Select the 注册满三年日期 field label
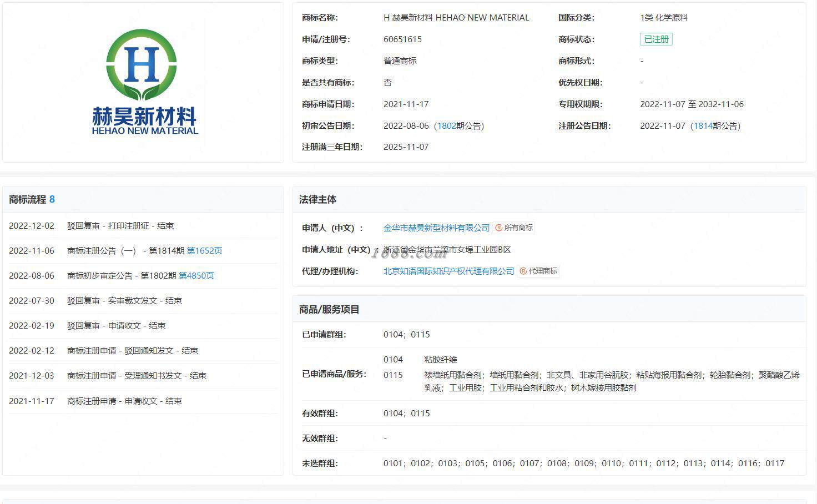 (332, 147)
